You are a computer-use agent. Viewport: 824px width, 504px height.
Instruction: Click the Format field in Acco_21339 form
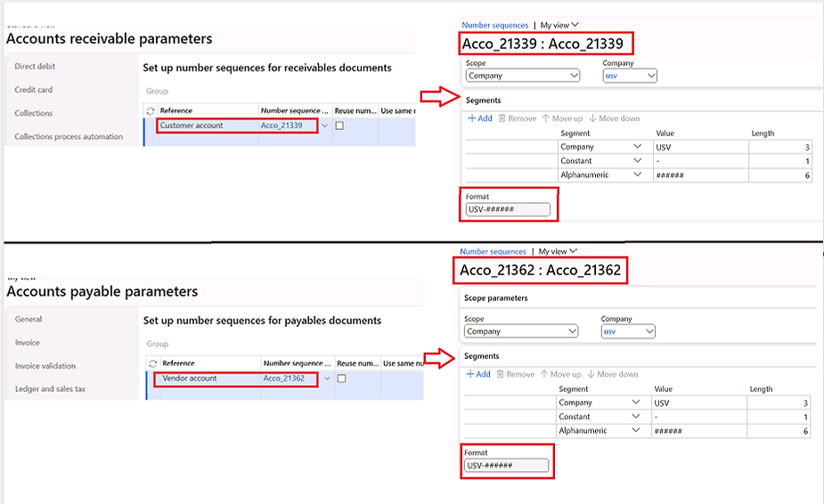[508, 211]
